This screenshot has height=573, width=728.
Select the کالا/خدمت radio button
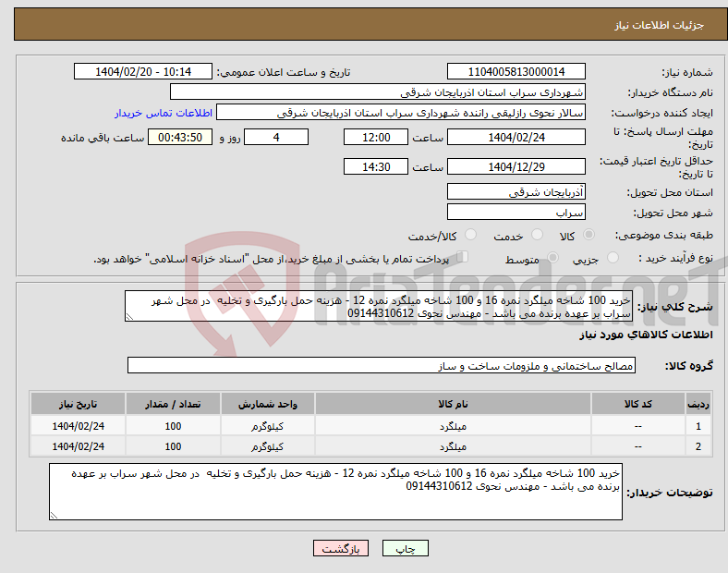coord(470,235)
